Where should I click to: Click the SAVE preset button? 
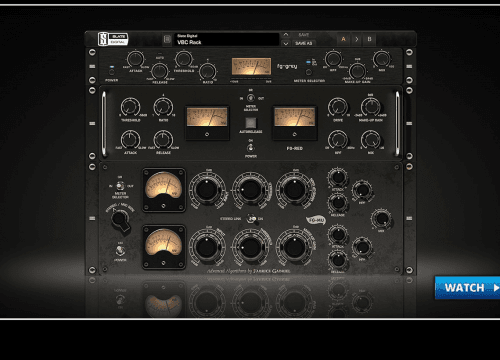pos(303,35)
